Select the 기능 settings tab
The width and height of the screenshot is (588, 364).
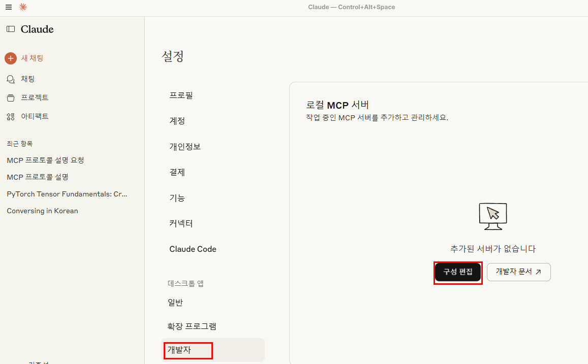pos(177,198)
